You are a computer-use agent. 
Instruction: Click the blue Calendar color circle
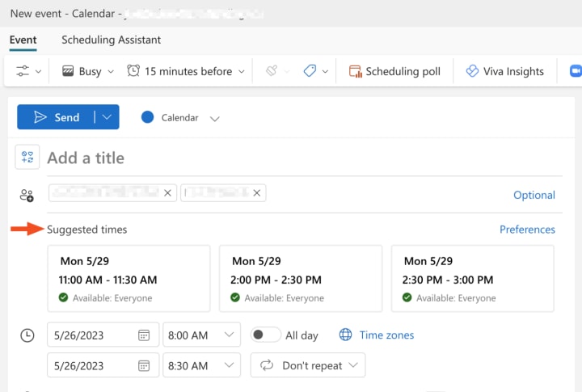pyautogui.click(x=147, y=117)
